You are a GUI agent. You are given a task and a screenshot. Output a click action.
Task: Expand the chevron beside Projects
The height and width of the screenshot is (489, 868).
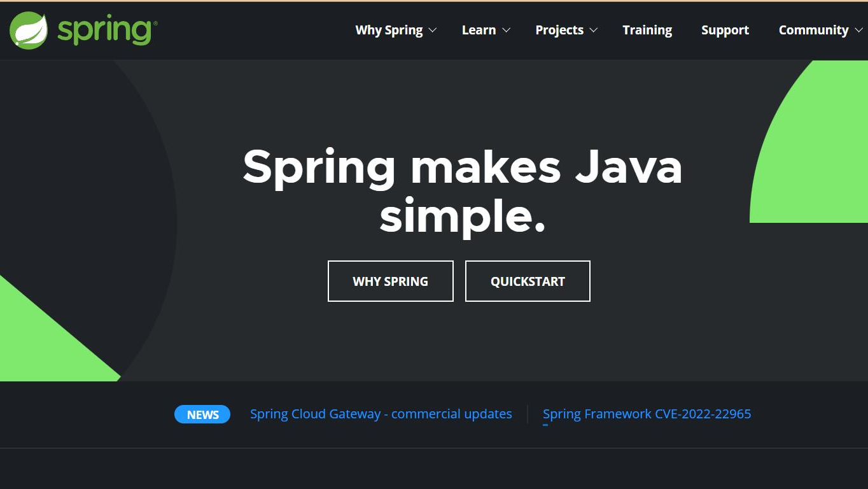pyautogui.click(x=594, y=30)
